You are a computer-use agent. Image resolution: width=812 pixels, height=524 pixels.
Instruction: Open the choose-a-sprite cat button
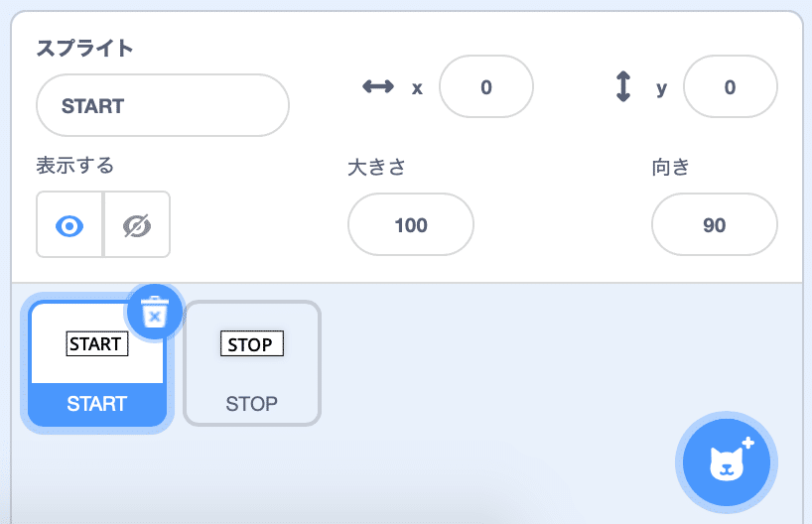(727, 462)
